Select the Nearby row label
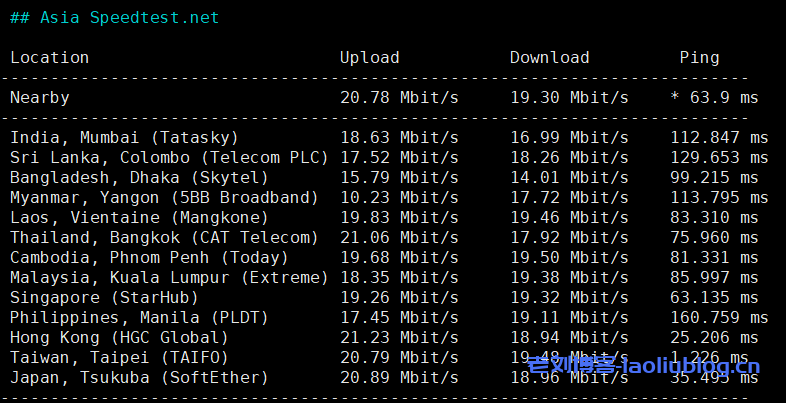Screen dimensions: 786x403 coord(40,98)
